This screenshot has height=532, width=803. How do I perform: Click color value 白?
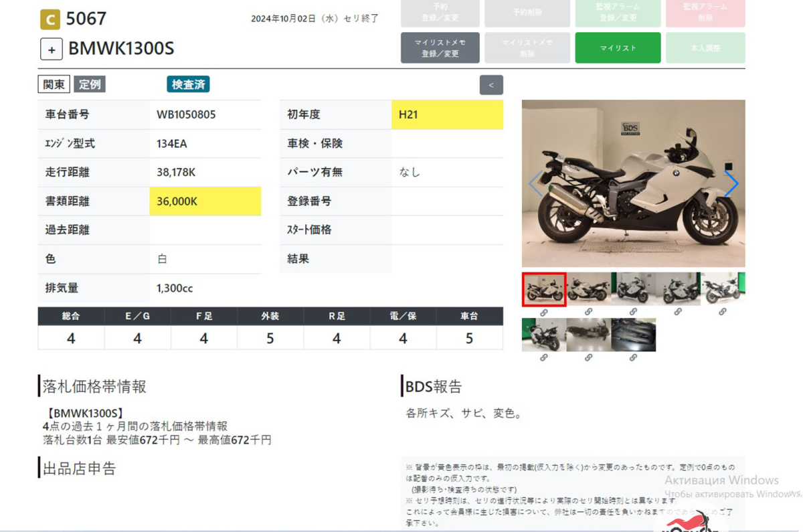[162, 259]
